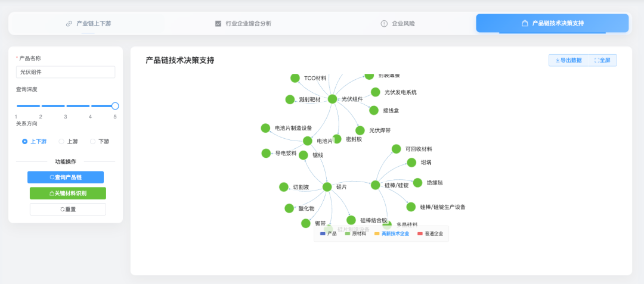This screenshot has height=284, width=644.
Task: Focus the 产品名称 input field
Action: click(66, 72)
